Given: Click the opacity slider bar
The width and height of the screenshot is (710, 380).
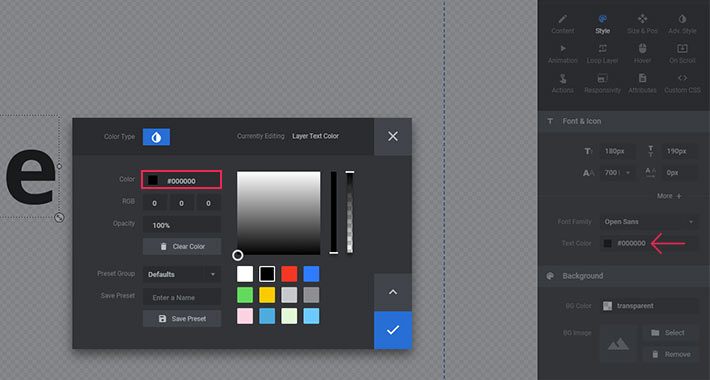Looking at the screenshot, I should pyautogui.click(x=350, y=212).
